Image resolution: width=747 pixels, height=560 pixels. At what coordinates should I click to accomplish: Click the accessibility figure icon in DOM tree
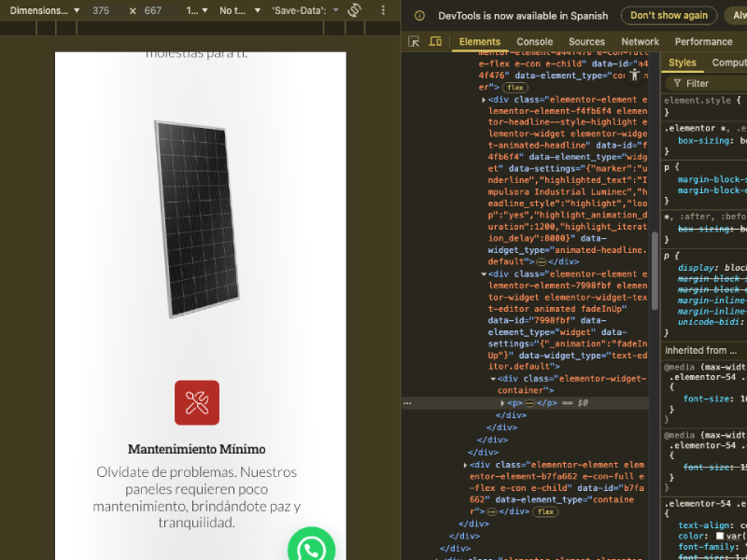pyautogui.click(x=634, y=75)
